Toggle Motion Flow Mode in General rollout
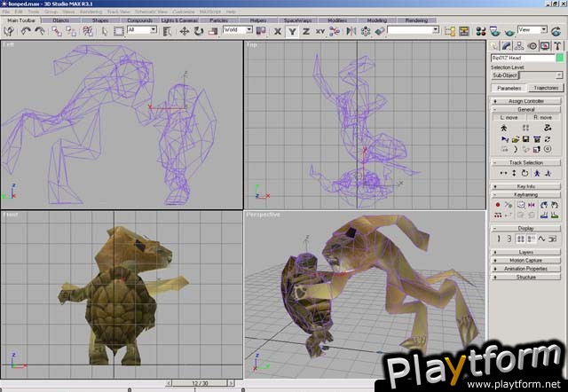This screenshot has height=392, width=568. pos(548,128)
